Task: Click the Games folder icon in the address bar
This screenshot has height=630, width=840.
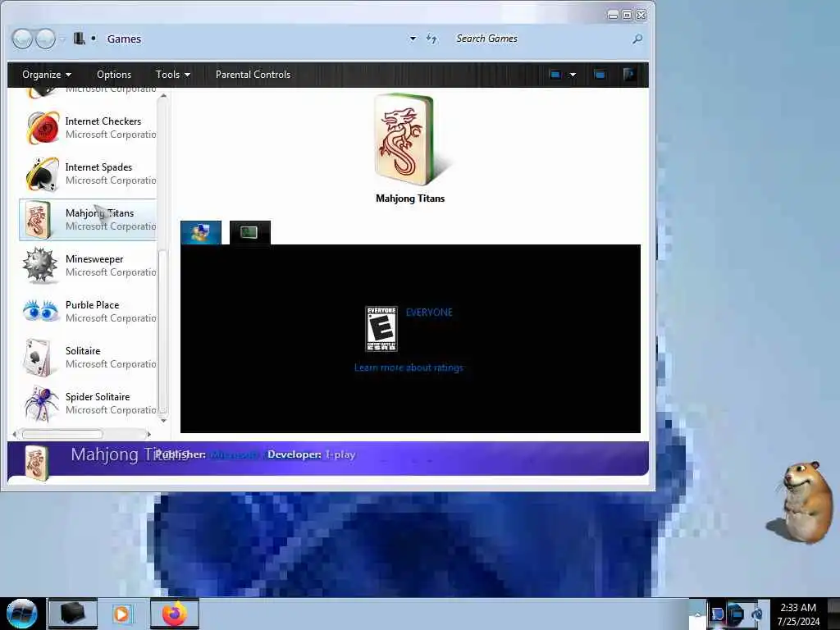Action: point(80,39)
